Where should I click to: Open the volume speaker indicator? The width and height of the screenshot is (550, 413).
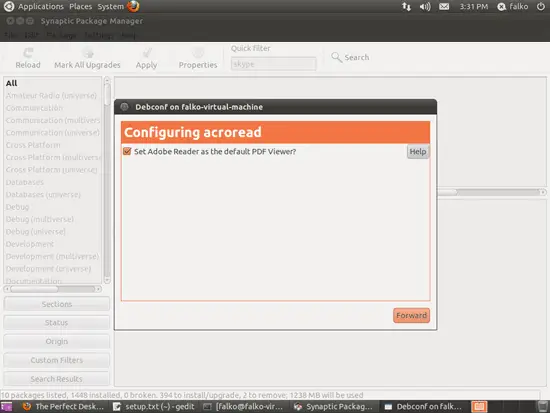tap(425, 7)
